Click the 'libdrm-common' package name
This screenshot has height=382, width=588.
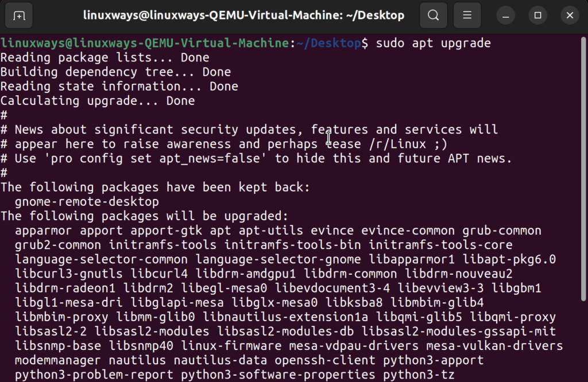(x=350, y=274)
